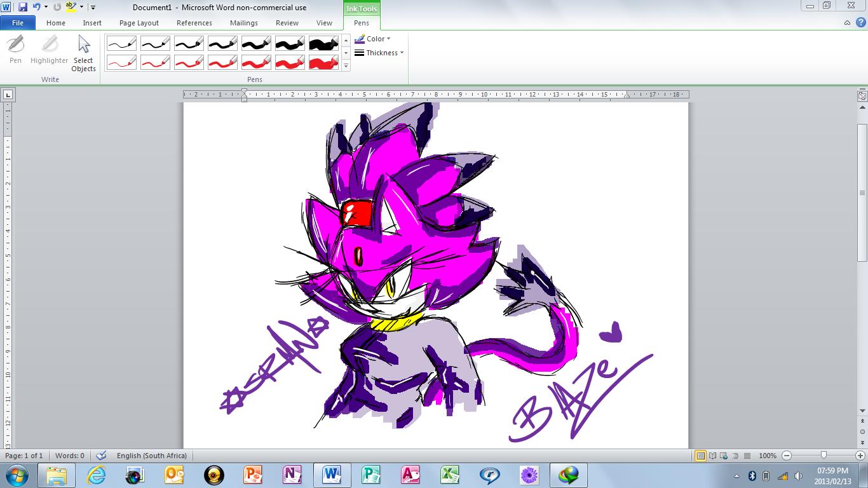Show hidden system tray icons

pos(736,476)
